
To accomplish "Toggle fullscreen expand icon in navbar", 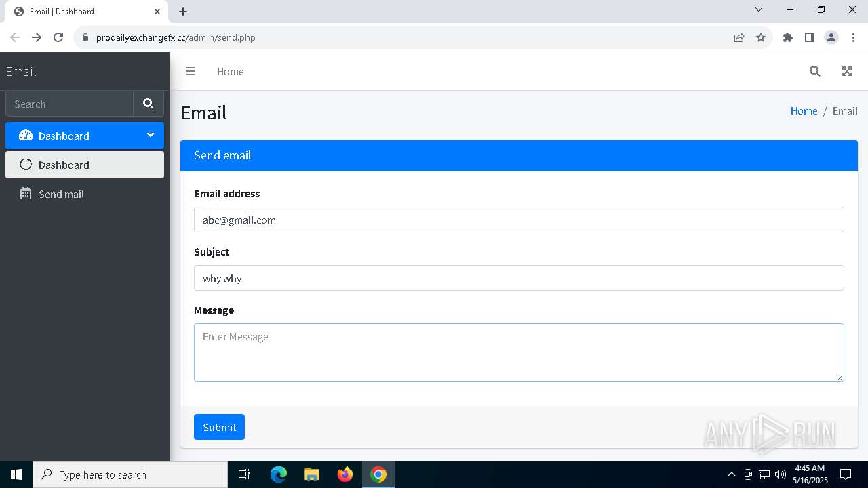I will [x=847, y=71].
